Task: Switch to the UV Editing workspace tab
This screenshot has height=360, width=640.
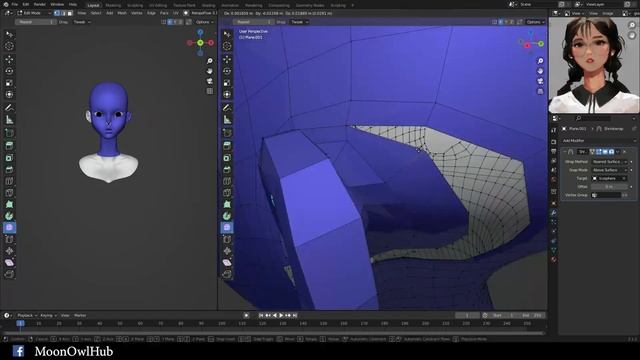Action: tap(158, 5)
